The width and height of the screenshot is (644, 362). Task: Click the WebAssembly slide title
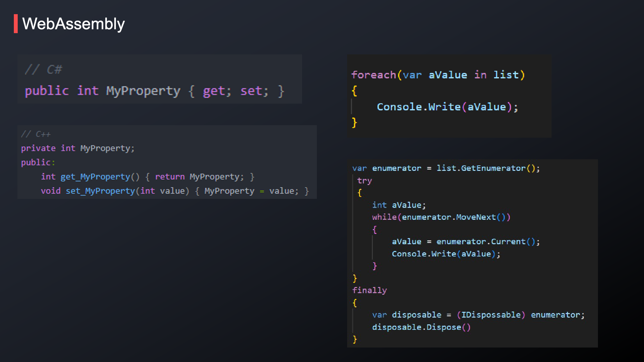(73, 24)
